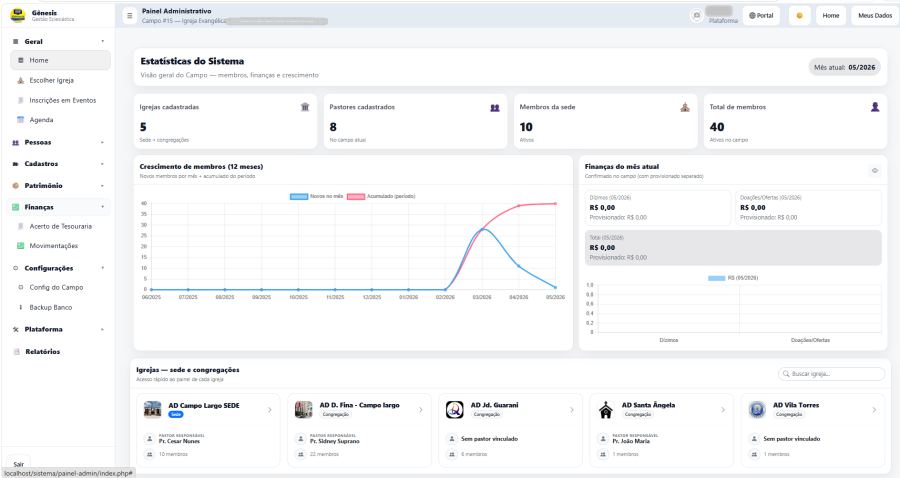Screen dimensions: 900x478
Task: Expand the Pessoas section
Action: click(x=59, y=142)
